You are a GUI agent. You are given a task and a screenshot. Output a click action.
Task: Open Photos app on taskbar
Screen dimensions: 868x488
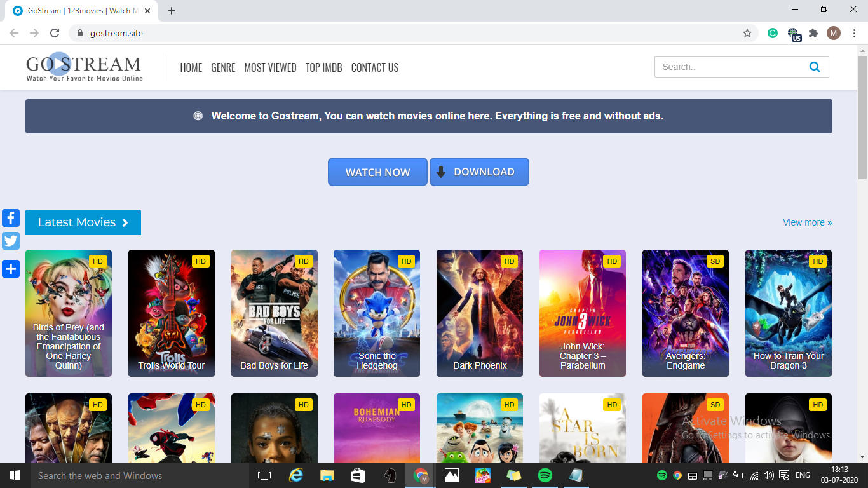[452, 475]
